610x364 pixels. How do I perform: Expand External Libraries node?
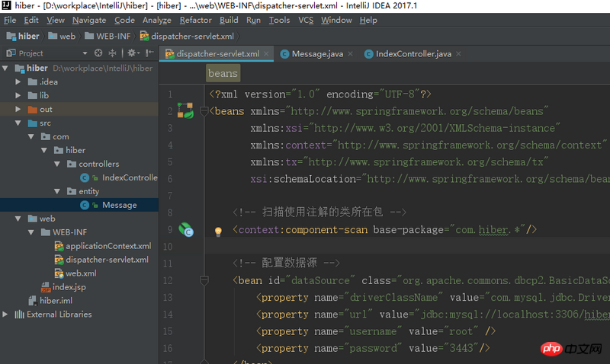pos(5,315)
